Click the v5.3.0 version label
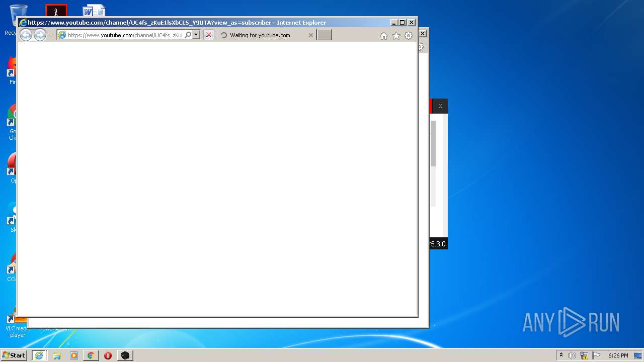This screenshot has height=362, width=644. point(437,244)
